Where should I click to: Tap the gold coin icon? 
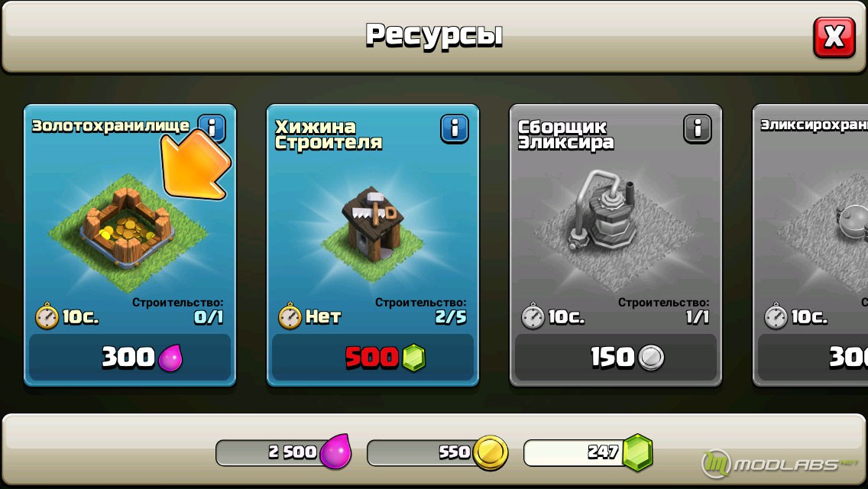[490, 452]
